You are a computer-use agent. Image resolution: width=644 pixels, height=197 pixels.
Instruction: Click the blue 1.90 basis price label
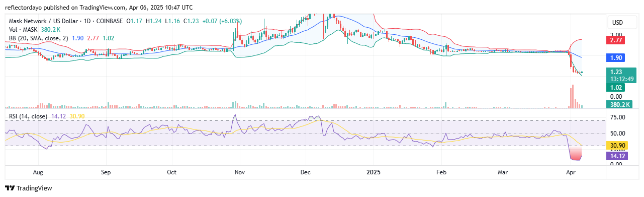click(616, 57)
